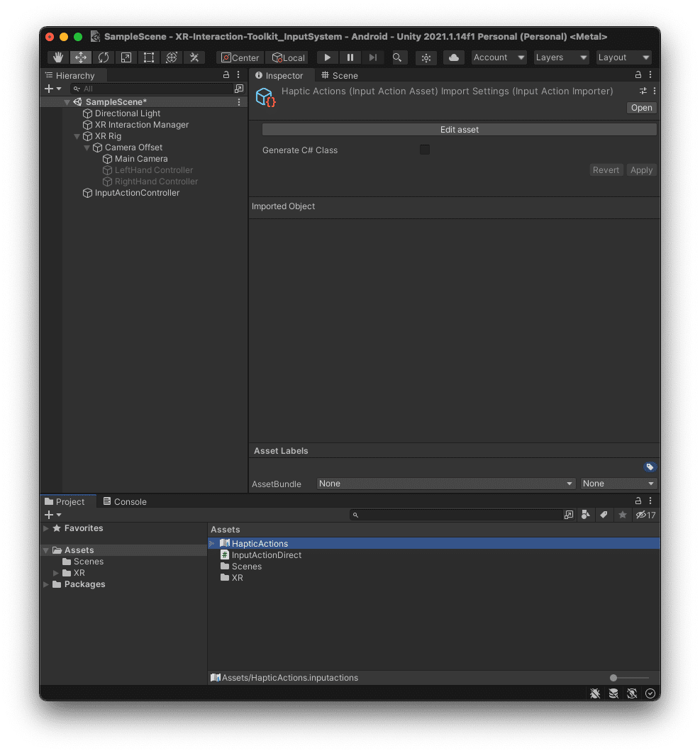Select the Transform tool
This screenshot has height=753, width=700.
pyautogui.click(x=172, y=57)
